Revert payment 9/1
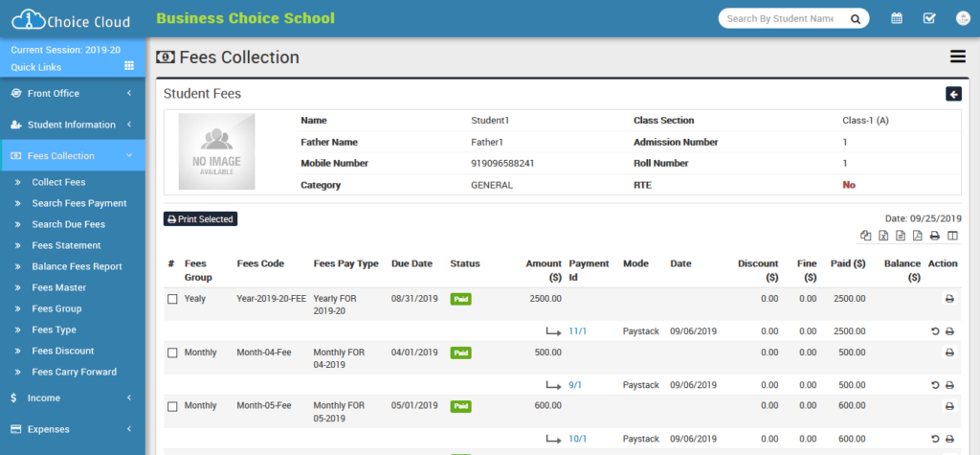Screen dimensions: 980x455 click(x=935, y=385)
